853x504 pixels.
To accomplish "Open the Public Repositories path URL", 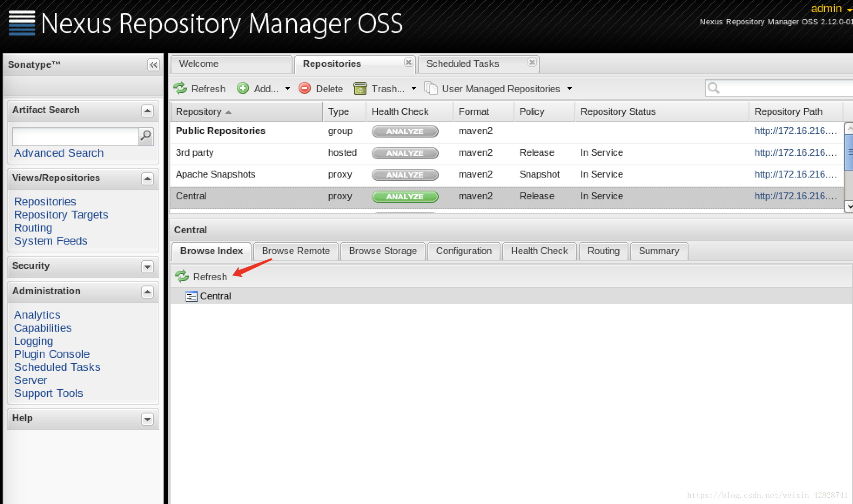I will [x=796, y=131].
